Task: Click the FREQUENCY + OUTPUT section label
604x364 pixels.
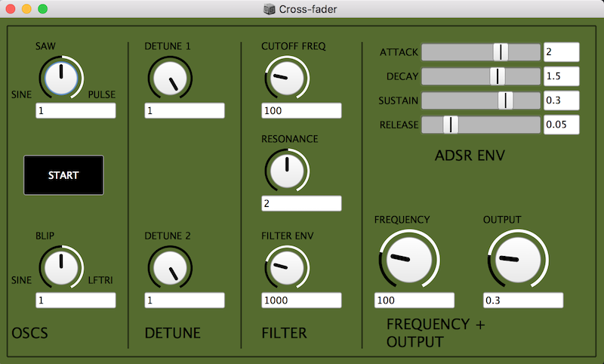Action: click(x=436, y=333)
